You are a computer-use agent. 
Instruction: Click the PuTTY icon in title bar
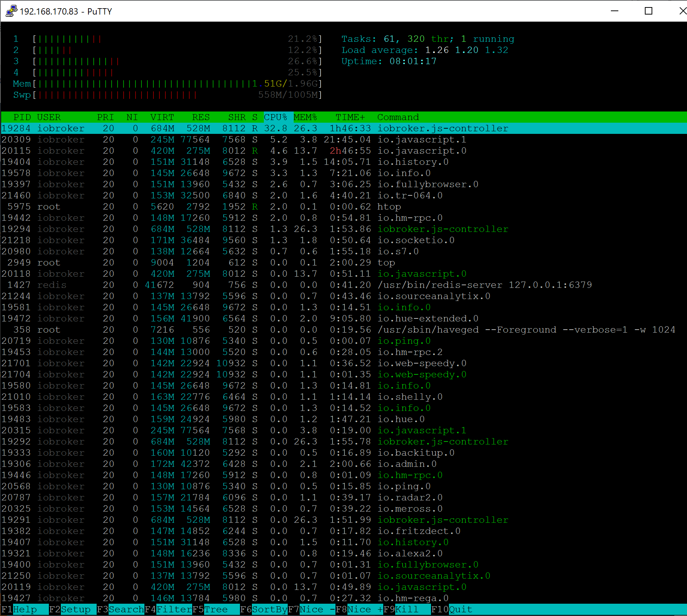pyautogui.click(x=11, y=11)
